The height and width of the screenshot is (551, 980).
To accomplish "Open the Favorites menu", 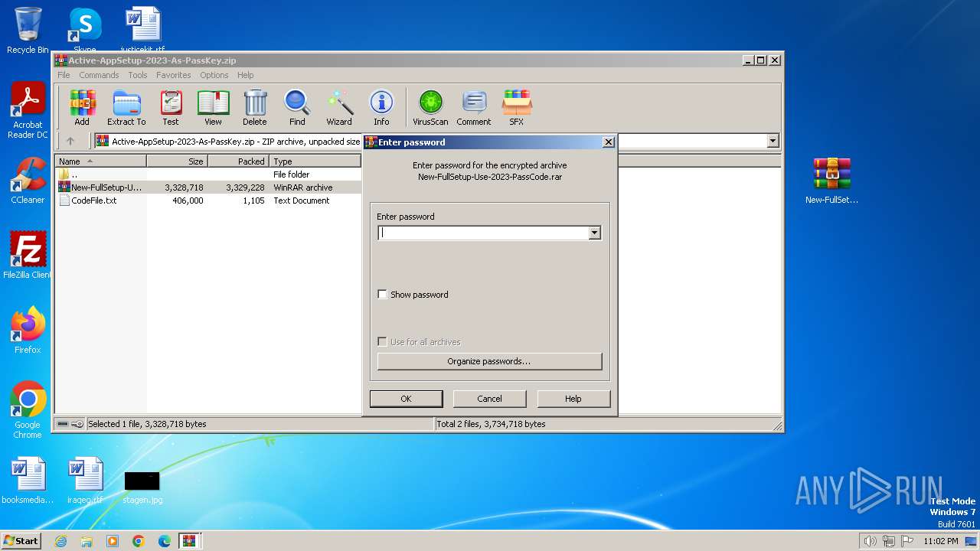I will 174,75.
